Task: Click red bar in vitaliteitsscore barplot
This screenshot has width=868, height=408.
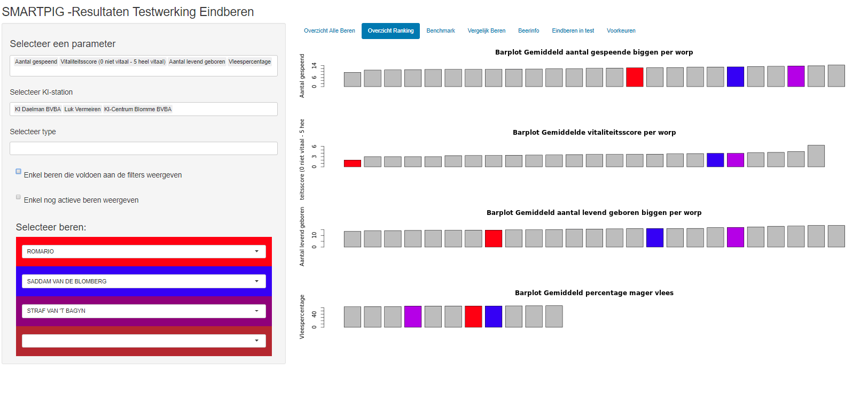Action: tap(352, 163)
